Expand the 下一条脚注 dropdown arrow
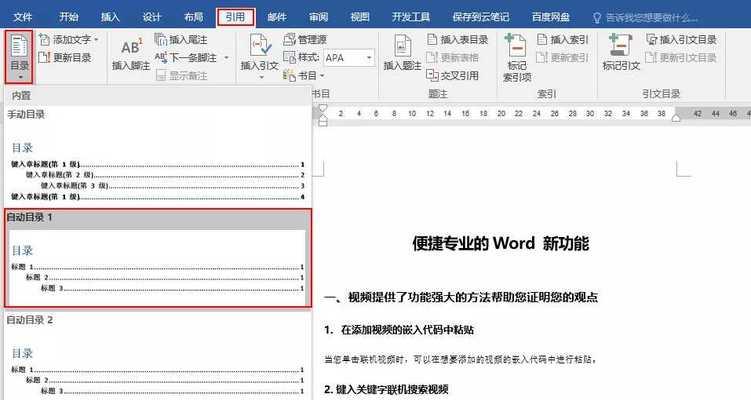The height and width of the screenshot is (400, 751). point(227,58)
